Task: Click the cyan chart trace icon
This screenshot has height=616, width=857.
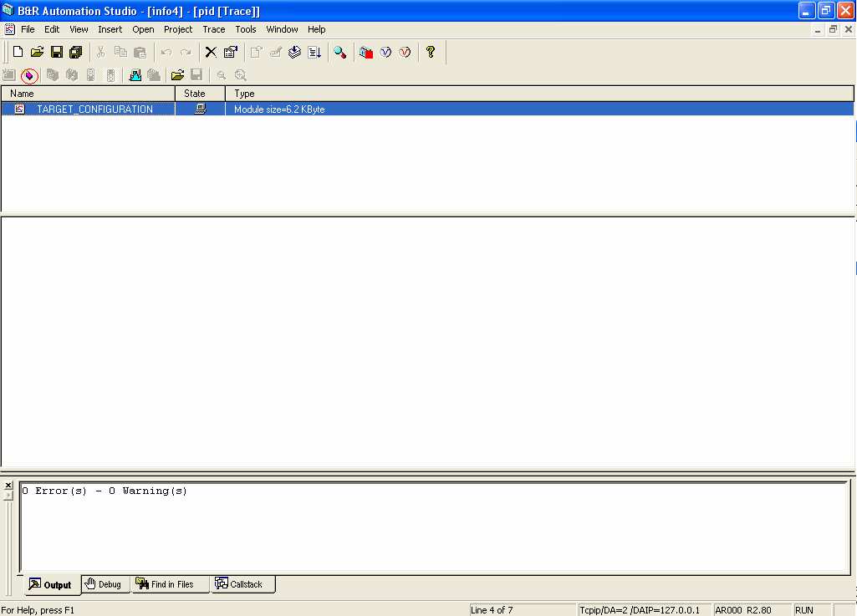Action: 135,75
